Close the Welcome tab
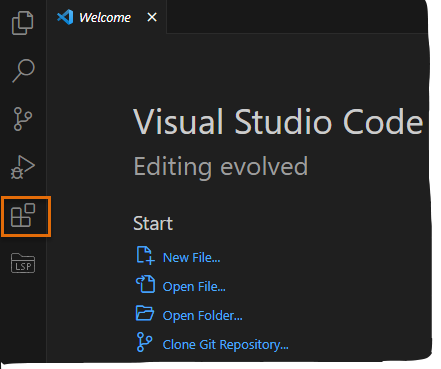 152,17
